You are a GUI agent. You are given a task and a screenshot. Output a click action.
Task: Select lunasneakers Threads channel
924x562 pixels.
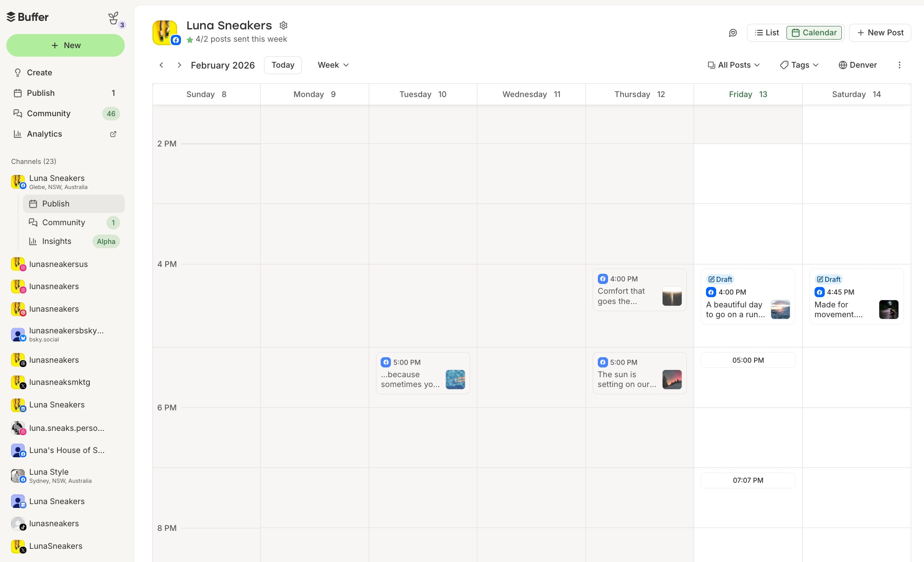pyautogui.click(x=66, y=360)
